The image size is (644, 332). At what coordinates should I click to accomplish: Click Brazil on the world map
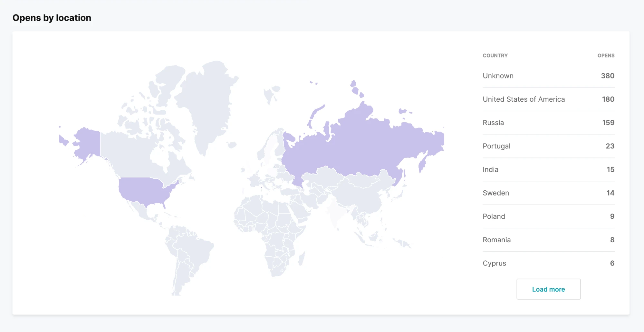click(193, 248)
